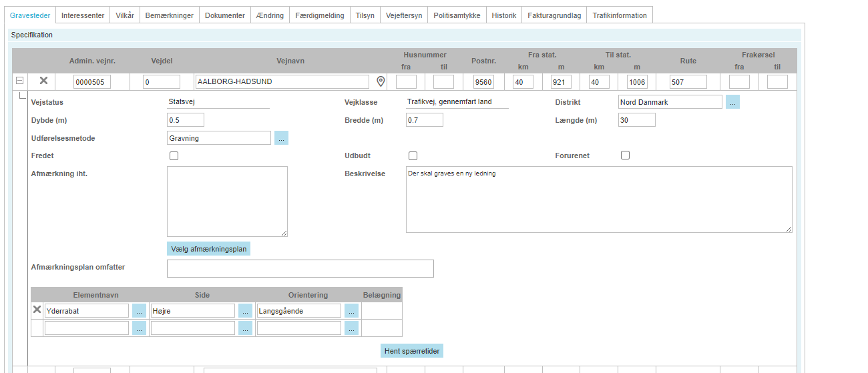Focus the Dybde (m) input field
The image size is (868, 373).
[185, 120]
